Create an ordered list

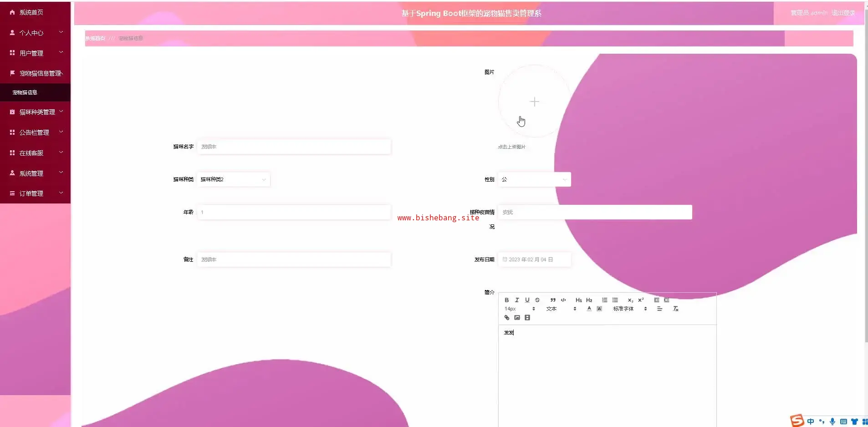[x=605, y=300]
